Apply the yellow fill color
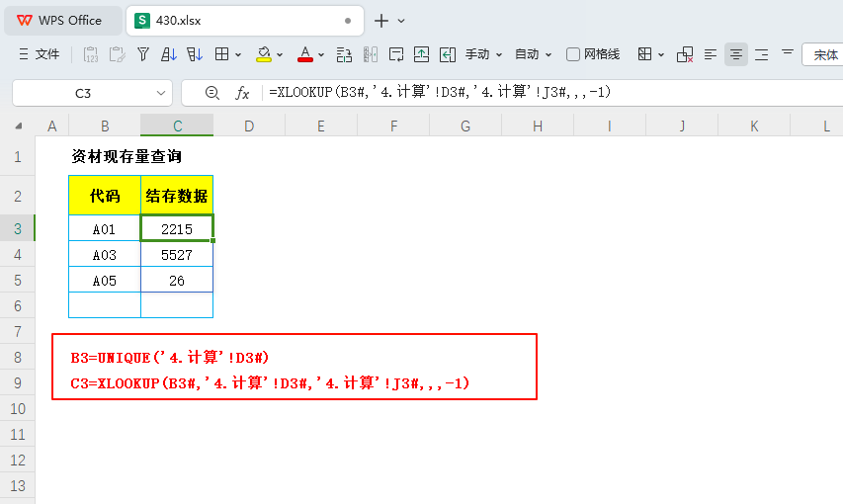This screenshot has width=843, height=504. [264, 54]
